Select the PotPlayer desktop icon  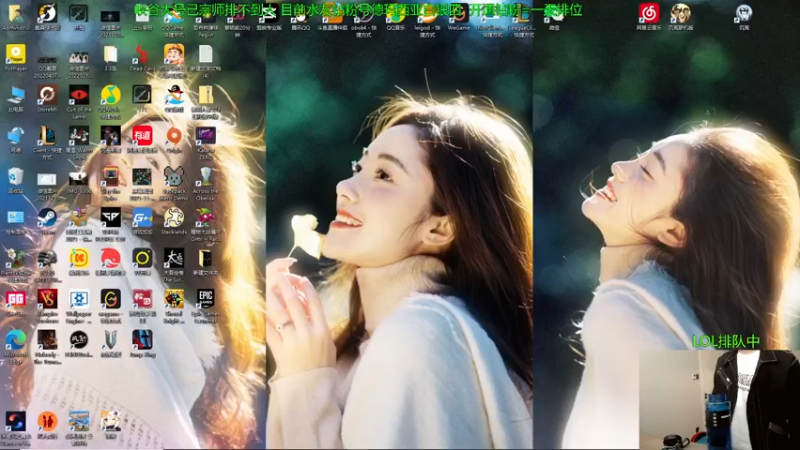(x=16, y=56)
